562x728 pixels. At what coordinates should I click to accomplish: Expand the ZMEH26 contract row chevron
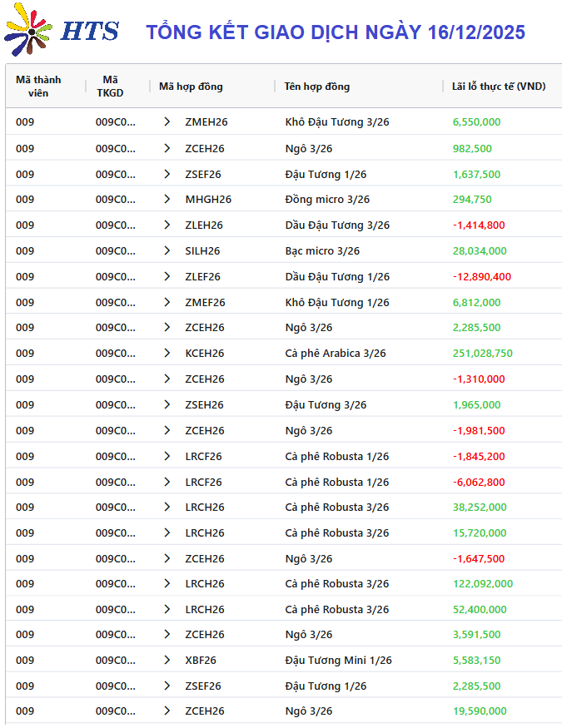pyautogui.click(x=167, y=122)
